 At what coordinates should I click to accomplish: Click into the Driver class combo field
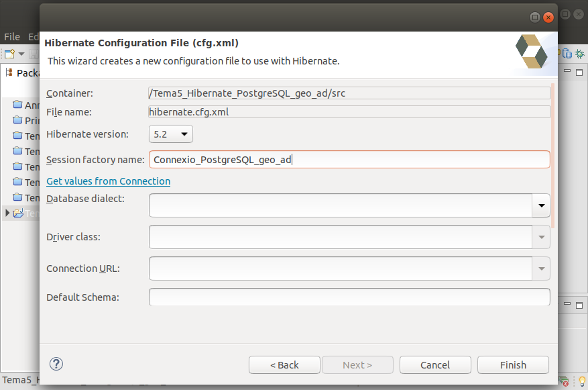click(x=341, y=237)
